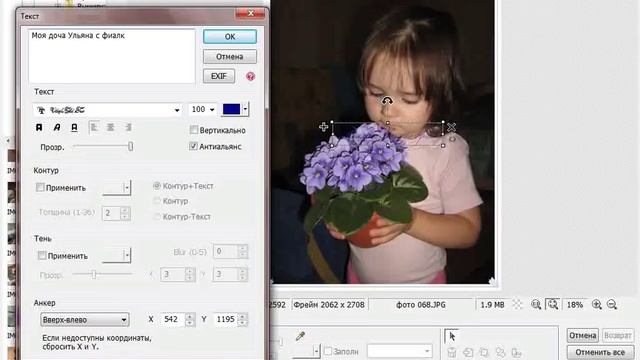Image resolution: width=640 pixels, height=360 pixels.
Task: Select the eyedropper color picker tool
Action: point(300,336)
